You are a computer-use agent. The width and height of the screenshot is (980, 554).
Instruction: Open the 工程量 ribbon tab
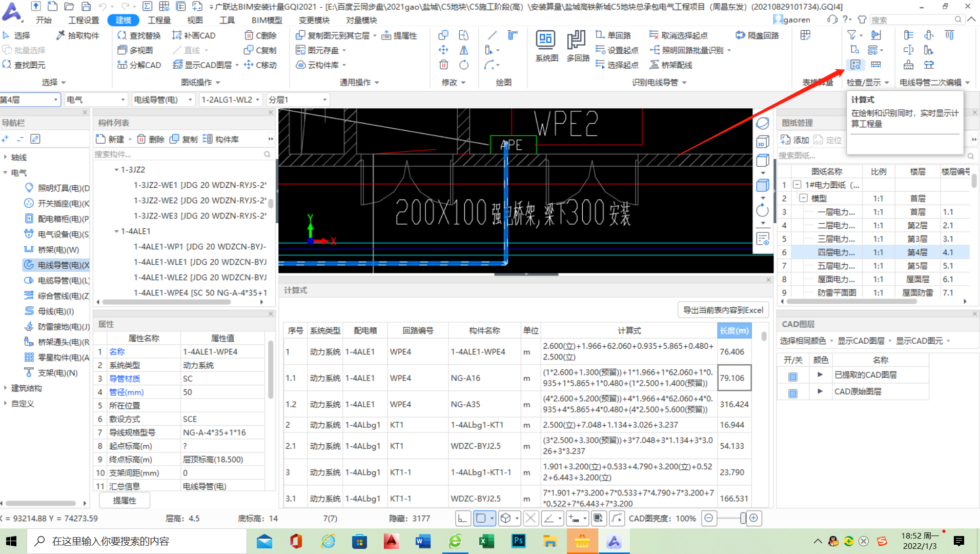click(159, 20)
